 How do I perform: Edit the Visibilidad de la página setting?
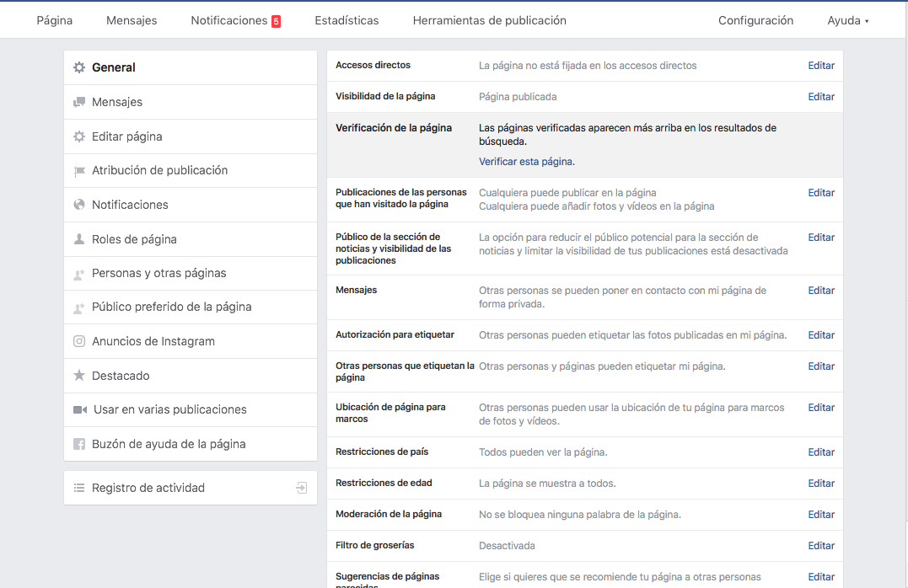point(820,97)
